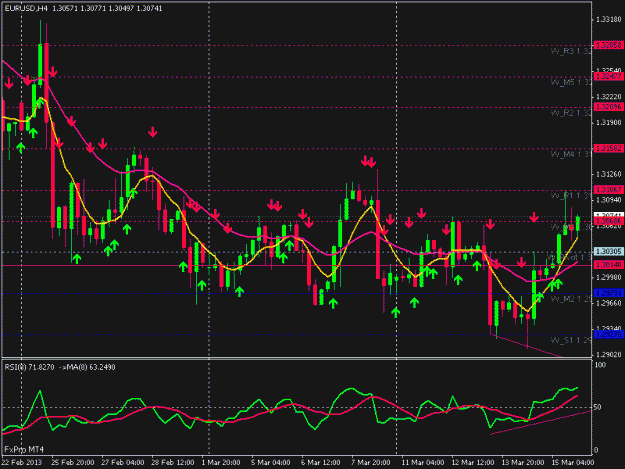The width and height of the screenshot is (625, 469).
Task: Select the RSI(8) 71.8270 indicator label
Action: click(29, 367)
